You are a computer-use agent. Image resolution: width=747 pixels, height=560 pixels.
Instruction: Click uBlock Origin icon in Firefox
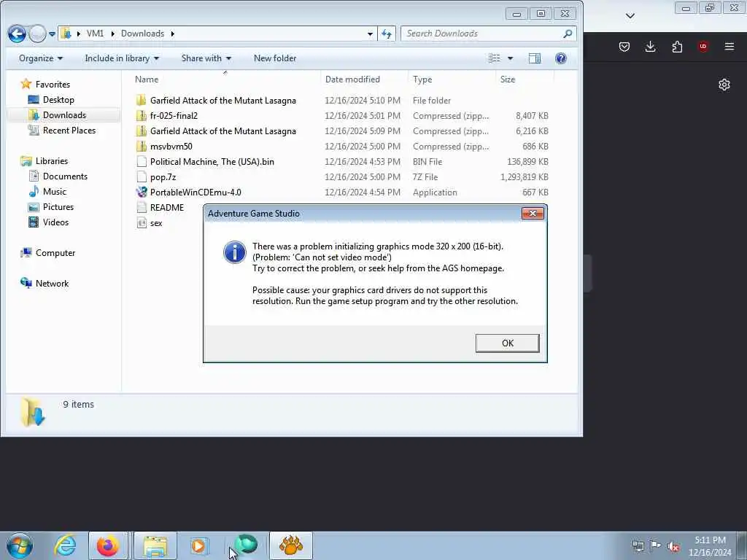tap(703, 47)
